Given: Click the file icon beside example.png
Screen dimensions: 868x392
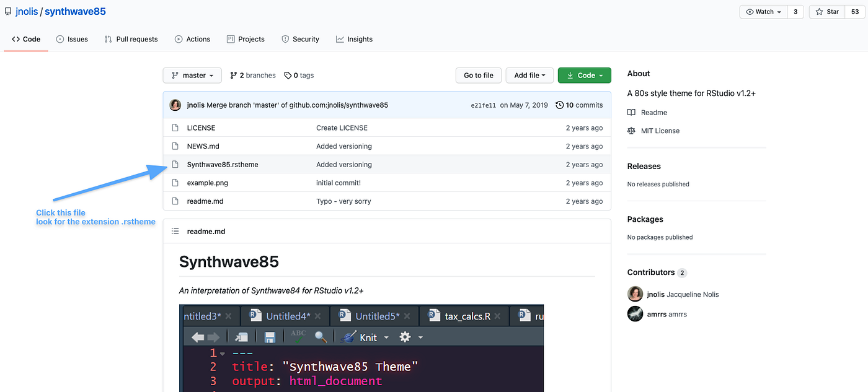Looking at the screenshot, I should click(x=175, y=183).
